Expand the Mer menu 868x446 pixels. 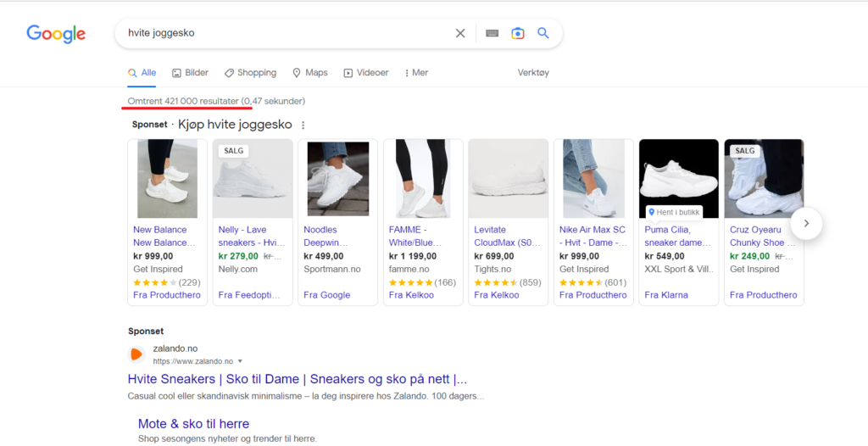[417, 73]
